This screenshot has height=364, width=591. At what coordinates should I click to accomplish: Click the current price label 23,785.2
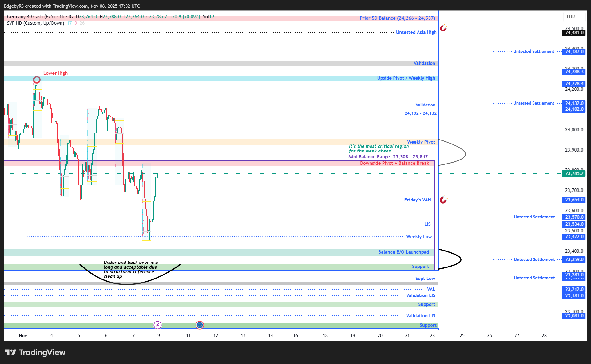coord(574,173)
